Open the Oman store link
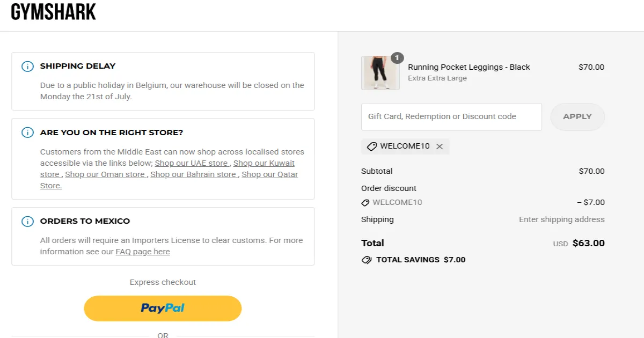 coord(105,174)
